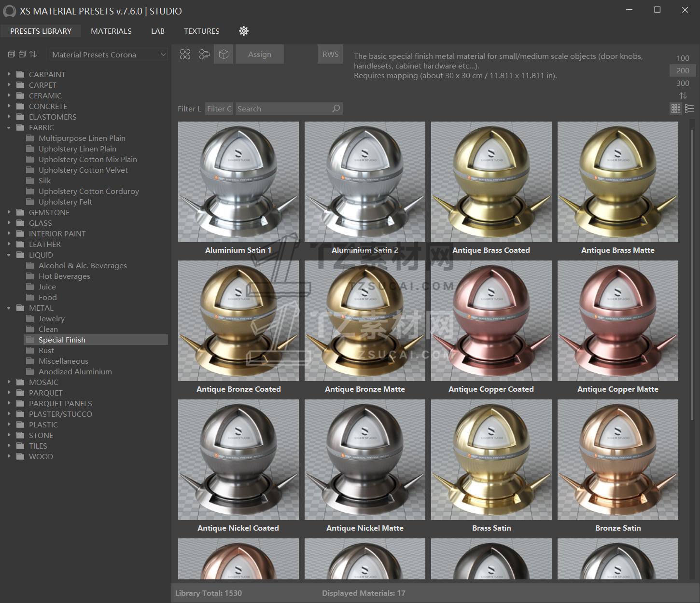Click the Silk folder icon
Screen dimensions: 700x603
[30, 180]
